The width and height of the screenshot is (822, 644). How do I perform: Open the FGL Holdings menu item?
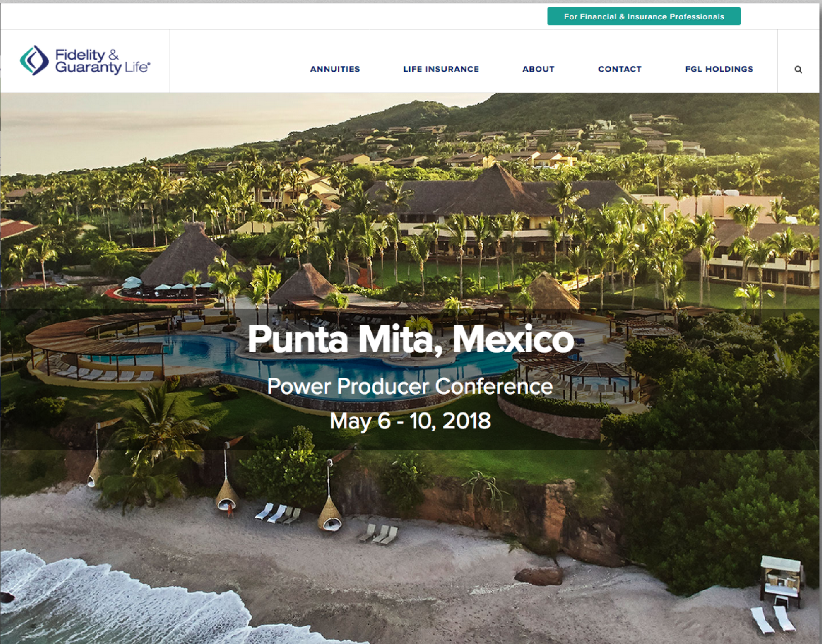point(719,69)
